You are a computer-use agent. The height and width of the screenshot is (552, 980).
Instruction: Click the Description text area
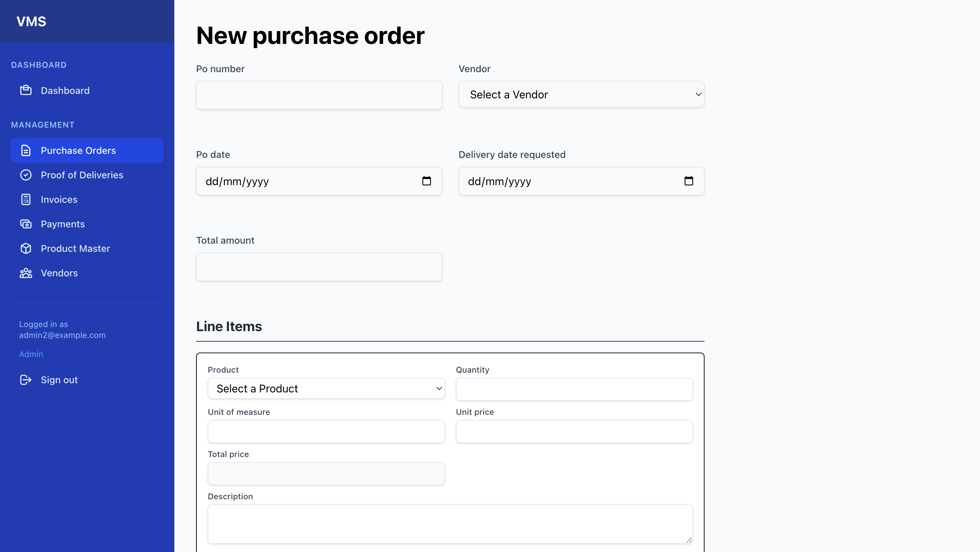(x=450, y=524)
